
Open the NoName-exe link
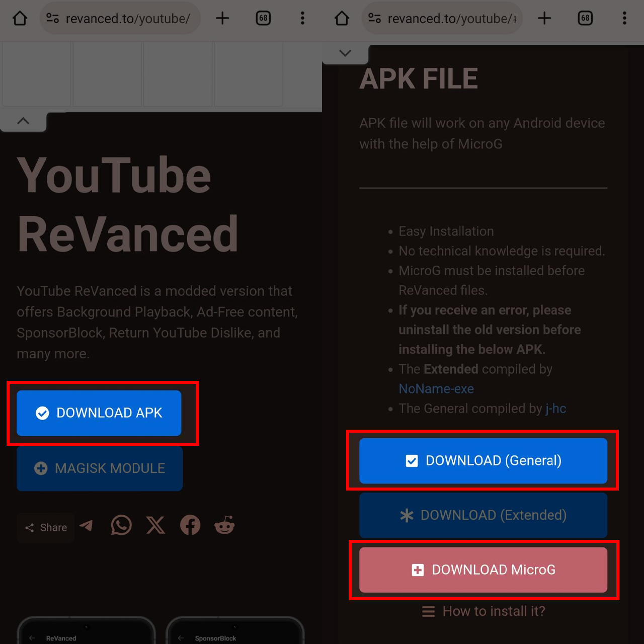click(436, 389)
